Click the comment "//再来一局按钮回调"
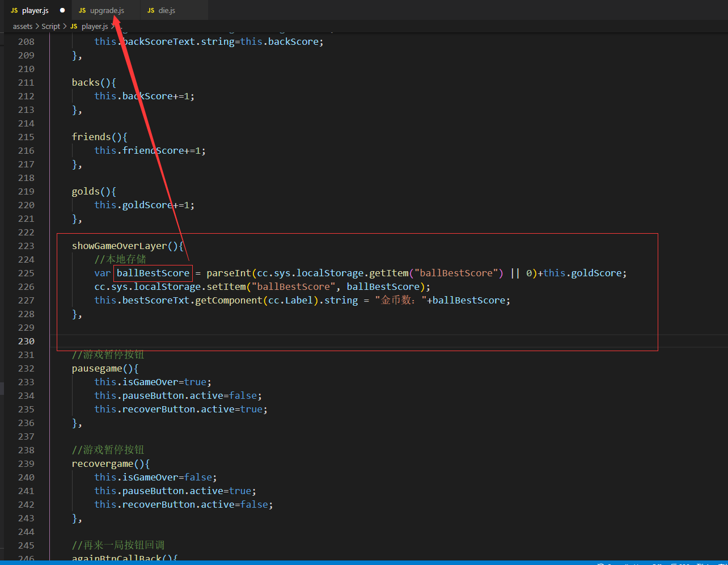 point(118,545)
